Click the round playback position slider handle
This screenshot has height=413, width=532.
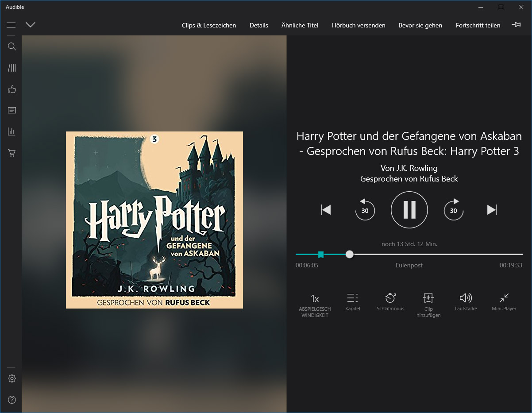pyautogui.click(x=350, y=254)
